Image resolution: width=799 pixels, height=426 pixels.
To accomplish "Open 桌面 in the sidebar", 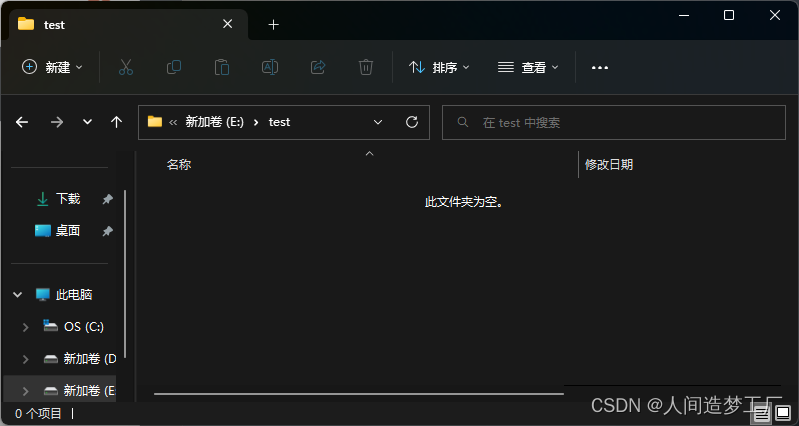I will 67,231.
